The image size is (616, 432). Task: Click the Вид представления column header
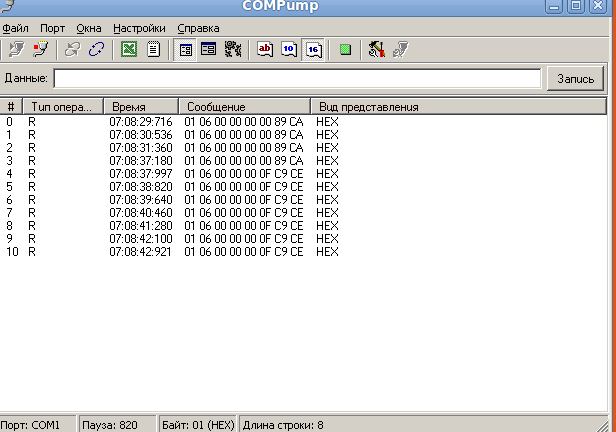pos(458,106)
